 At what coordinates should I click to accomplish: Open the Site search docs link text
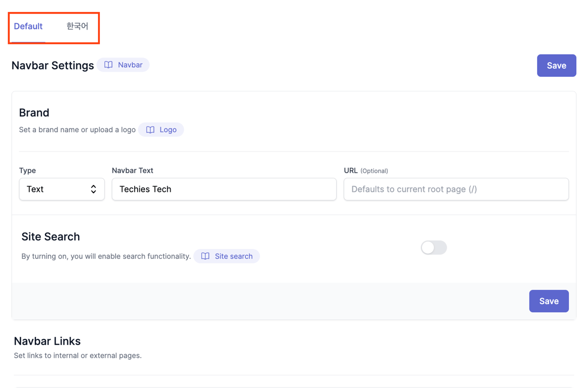[234, 256]
